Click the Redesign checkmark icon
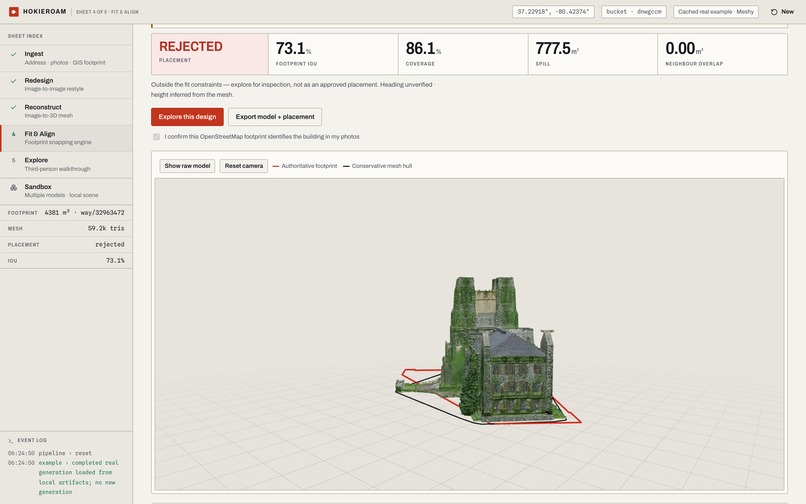Viewport: 806px width, 504px height. [x=13, y=81]
